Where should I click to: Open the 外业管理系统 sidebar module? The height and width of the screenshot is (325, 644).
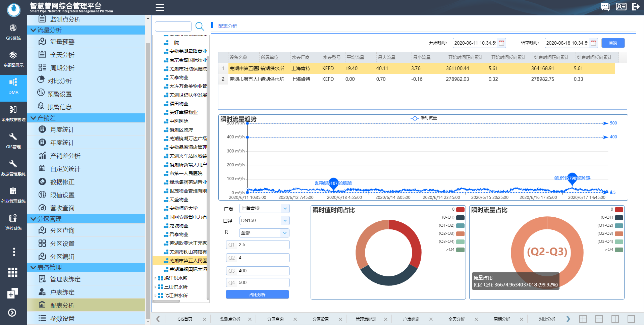[x=13, y=196]
